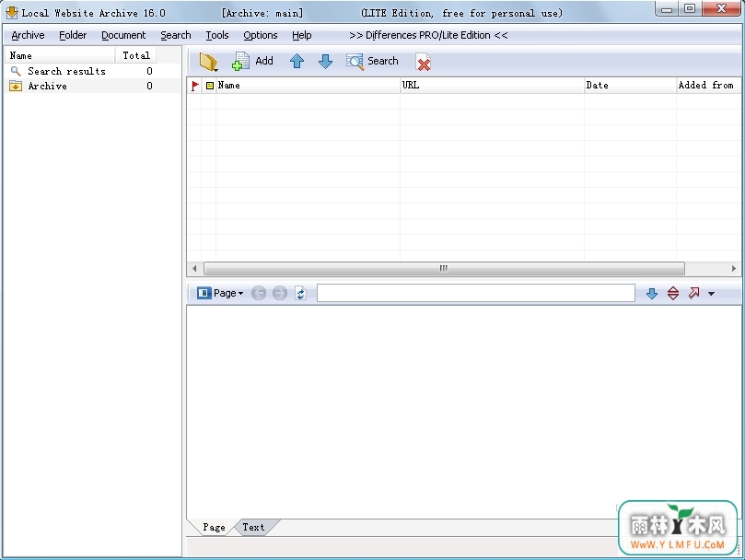Sort by the URL column header
Viewport: 745px width, 560px height.
click(493, 86)
